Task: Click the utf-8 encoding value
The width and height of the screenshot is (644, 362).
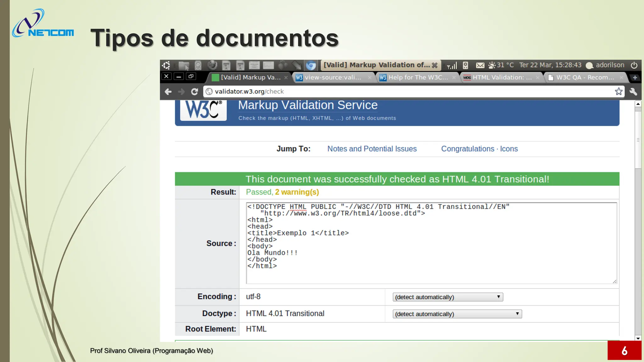Action: (253, 297)
